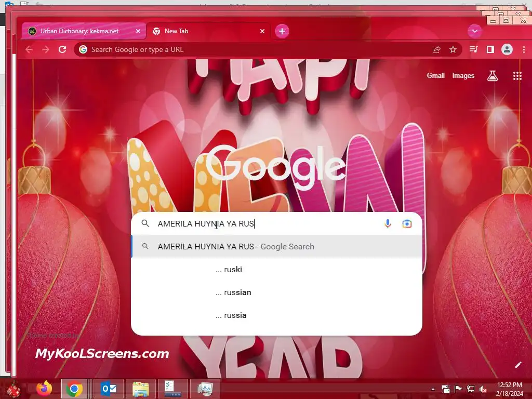Click the Google search box text field
This screenshot has width=532, height=399.
[x=268, y=223]
